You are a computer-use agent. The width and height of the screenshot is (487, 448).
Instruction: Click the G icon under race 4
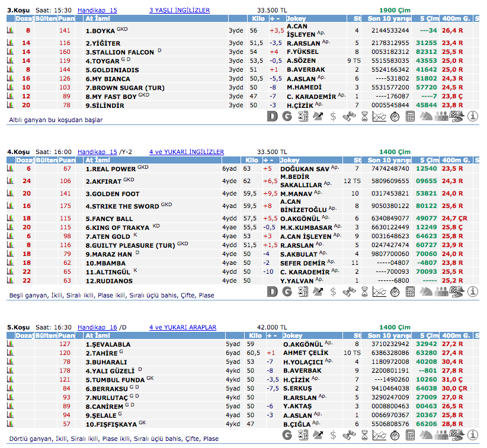[x=287, y=291]
